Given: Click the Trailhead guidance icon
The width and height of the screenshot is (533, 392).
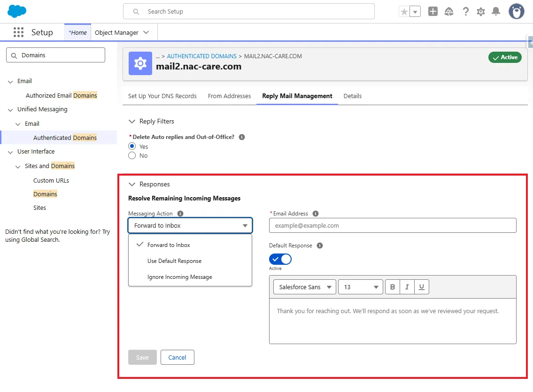Looking at the screenshot, I should coord(448,12).
